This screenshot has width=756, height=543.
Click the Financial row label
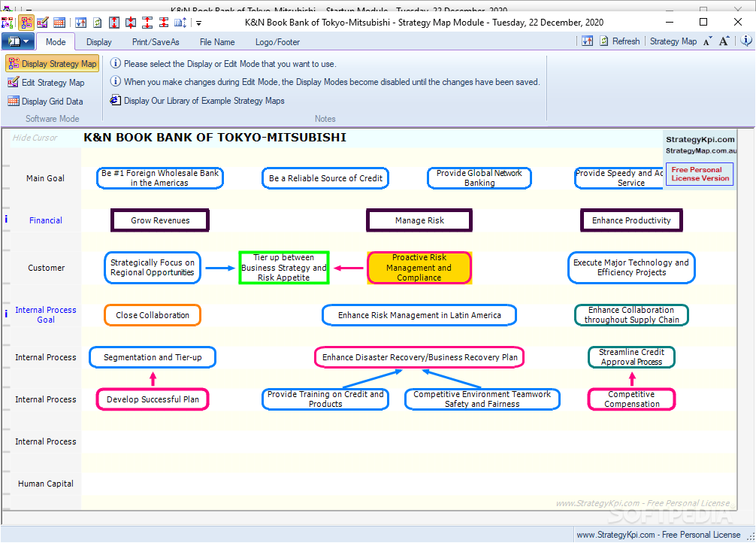click(x=46, y=220)
